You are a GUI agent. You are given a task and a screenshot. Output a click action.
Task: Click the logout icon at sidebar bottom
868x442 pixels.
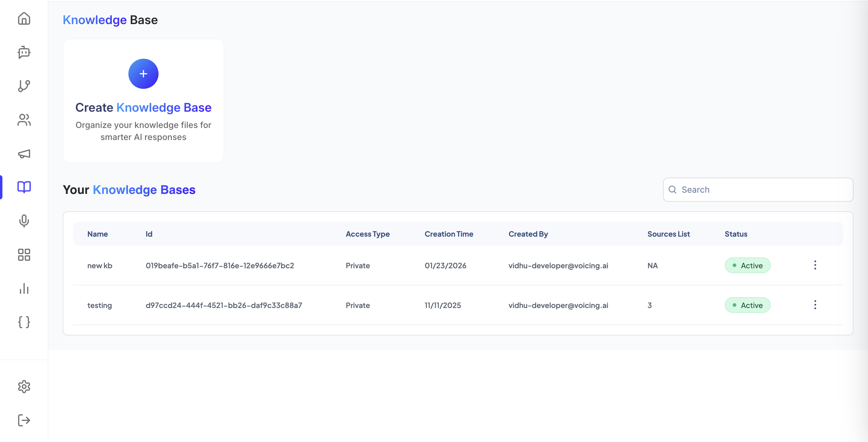pyautogui.click(x=24, y=420)
